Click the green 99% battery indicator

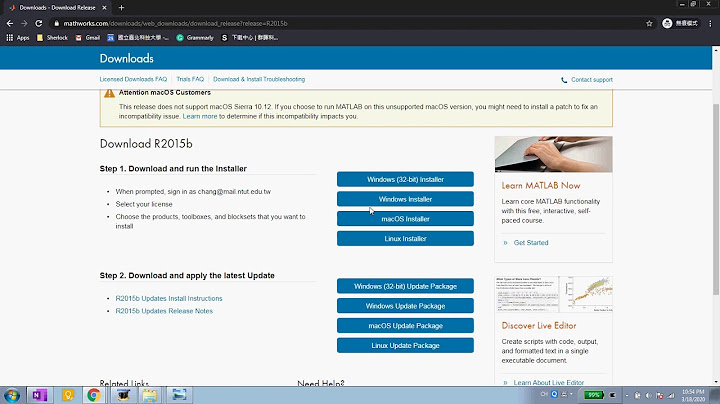click(594, 395)
